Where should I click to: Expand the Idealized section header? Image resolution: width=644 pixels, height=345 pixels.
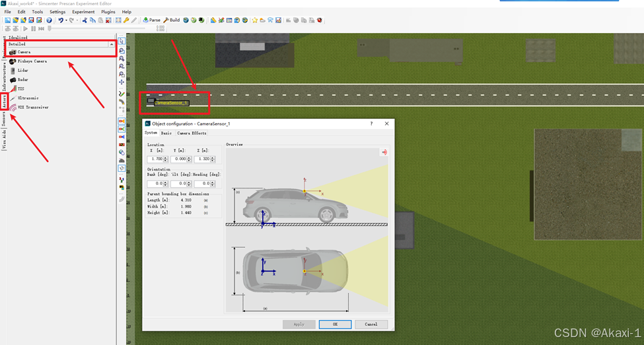tap(61, 38)
